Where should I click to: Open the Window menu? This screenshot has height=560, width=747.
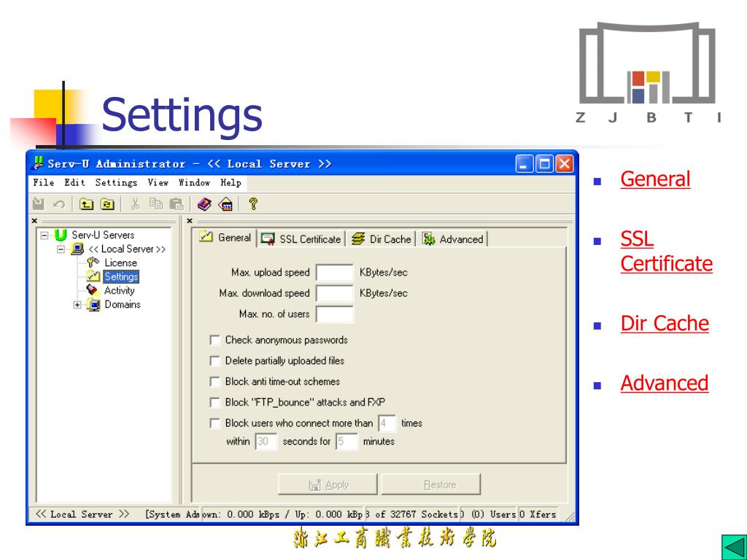coord(194,183)
